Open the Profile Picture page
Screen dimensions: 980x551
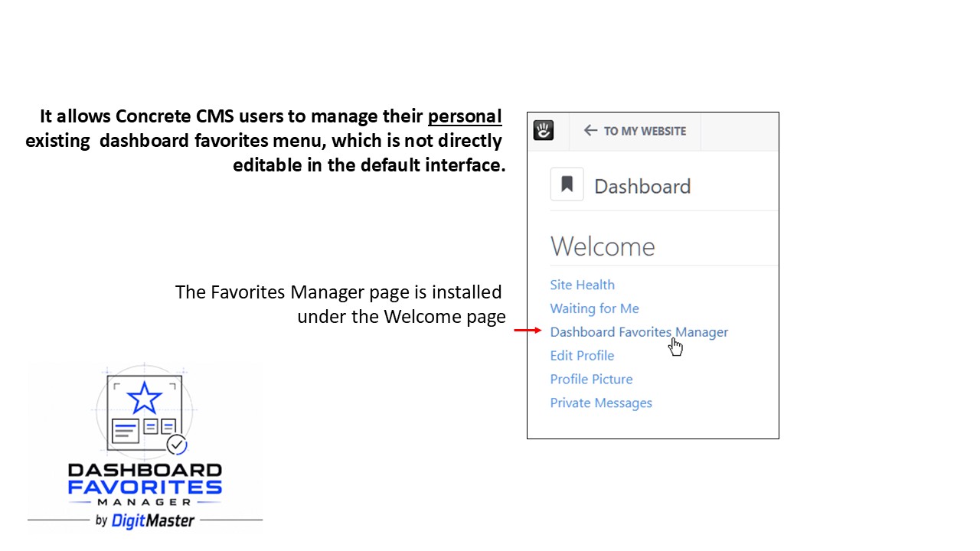click(591, 380)
